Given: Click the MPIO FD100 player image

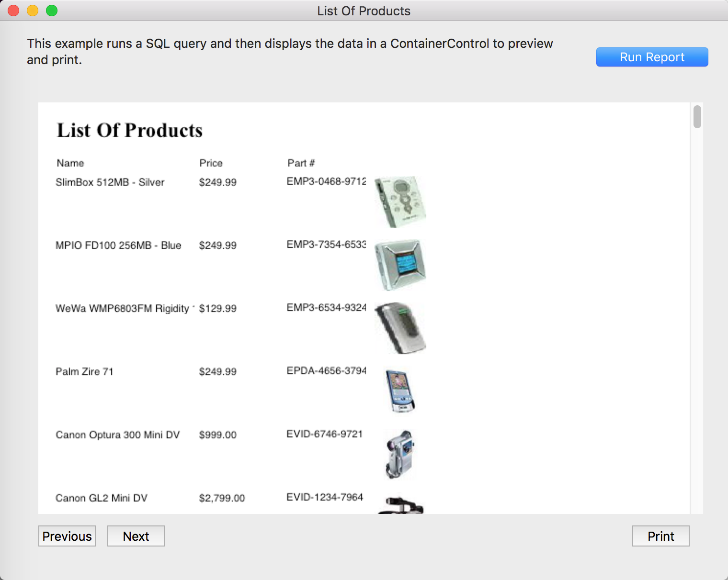Looking at the screenshot, I should (x=401, y=265).
